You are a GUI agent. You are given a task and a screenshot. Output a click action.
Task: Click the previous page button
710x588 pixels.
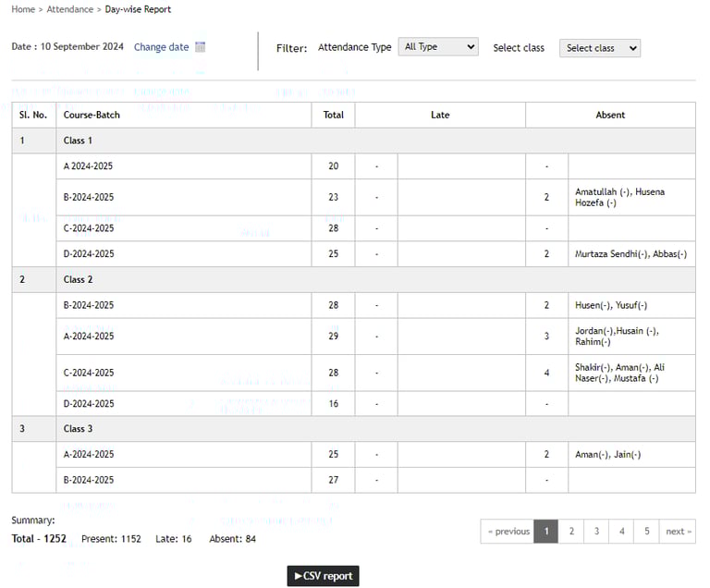(508, 532)
